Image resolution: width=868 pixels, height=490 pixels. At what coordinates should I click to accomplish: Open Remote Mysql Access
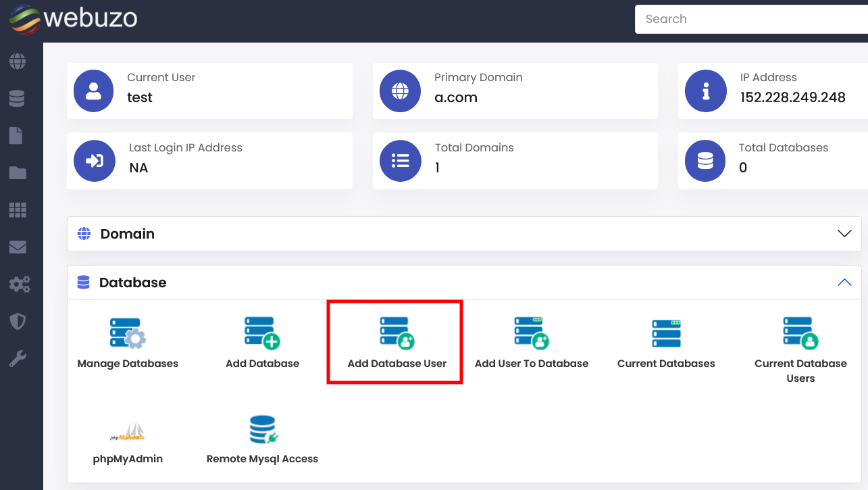click(x=262, y=441)
